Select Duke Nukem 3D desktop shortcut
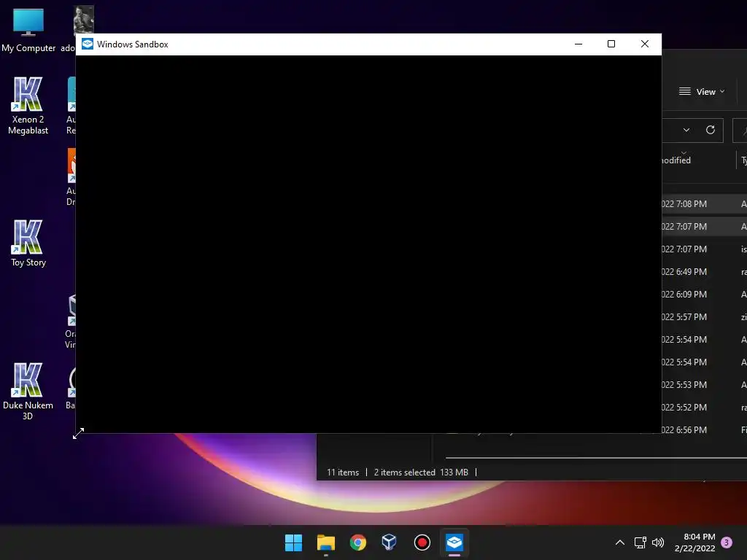 (x=28, y=392)
